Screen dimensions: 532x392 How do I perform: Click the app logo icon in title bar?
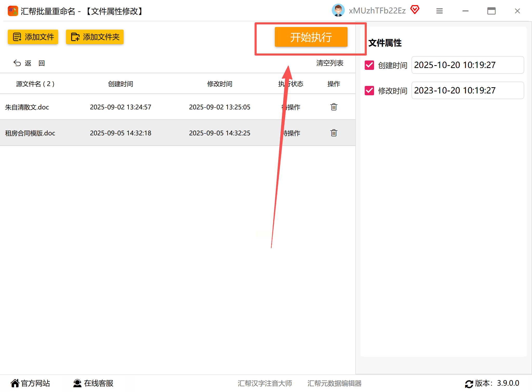pyautogui.click(x=13, y=11)
